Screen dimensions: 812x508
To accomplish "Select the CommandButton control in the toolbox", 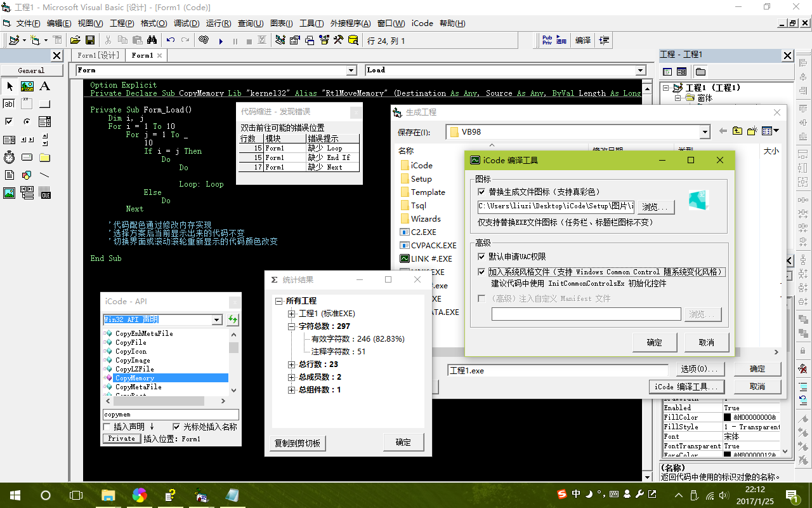I will click(x=44, y=104).
